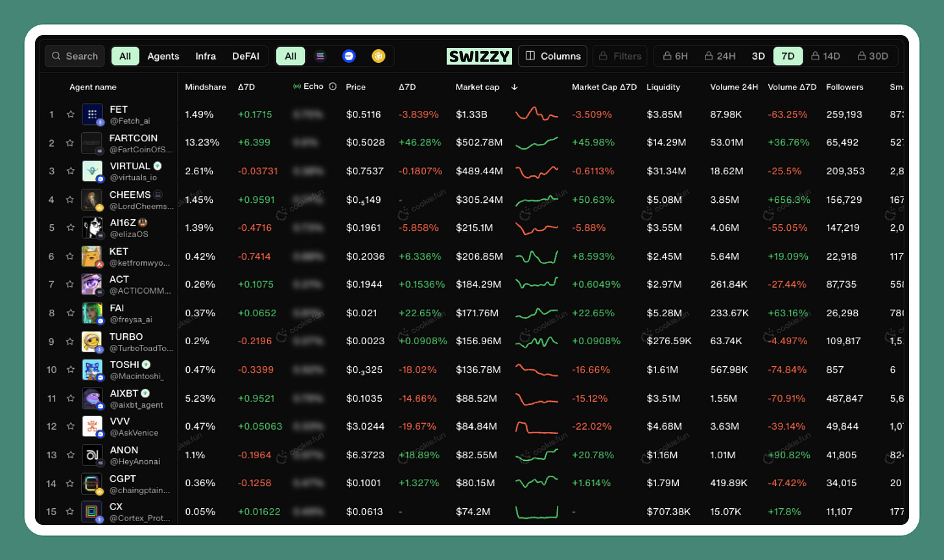The image size is (944, 560).
Task: Open the @virtuals_io handle link
Action: pos(133,178)
